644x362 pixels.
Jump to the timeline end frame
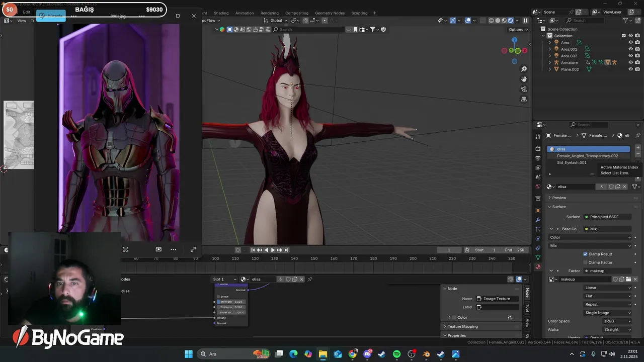[x=286, y=250]
